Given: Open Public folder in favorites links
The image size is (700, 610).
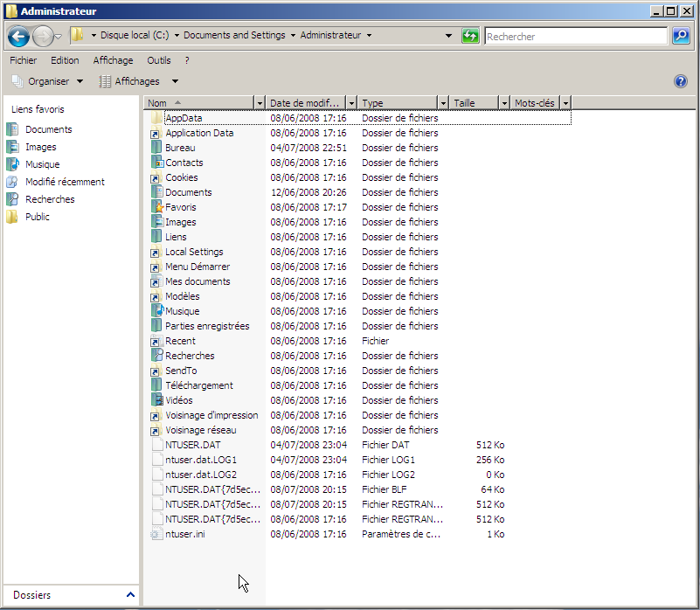Looking at the screenshot, I should pos(37,217).
